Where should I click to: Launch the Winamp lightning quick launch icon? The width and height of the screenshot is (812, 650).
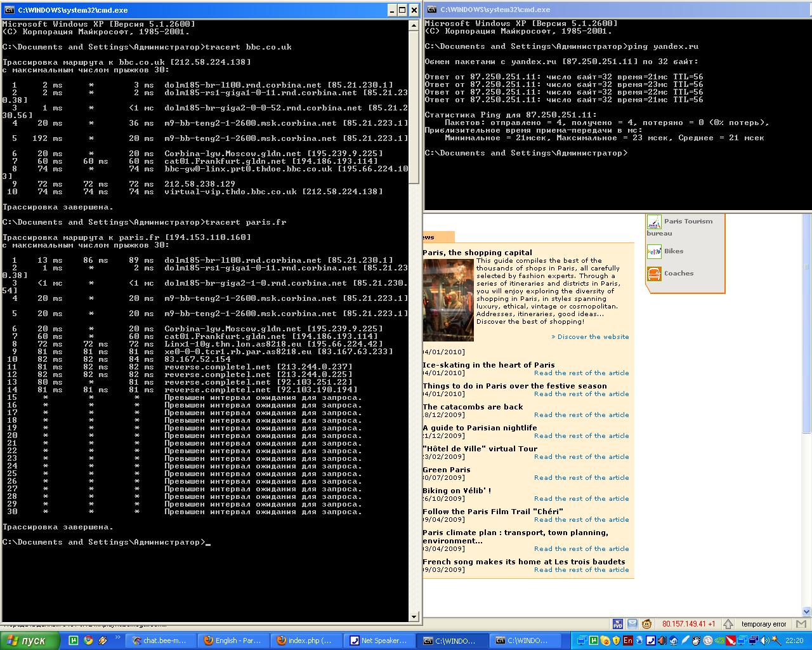click(x=103, y=640)
